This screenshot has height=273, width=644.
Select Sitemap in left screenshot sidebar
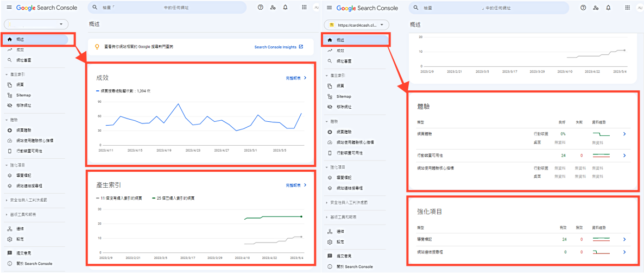point(23,95)
